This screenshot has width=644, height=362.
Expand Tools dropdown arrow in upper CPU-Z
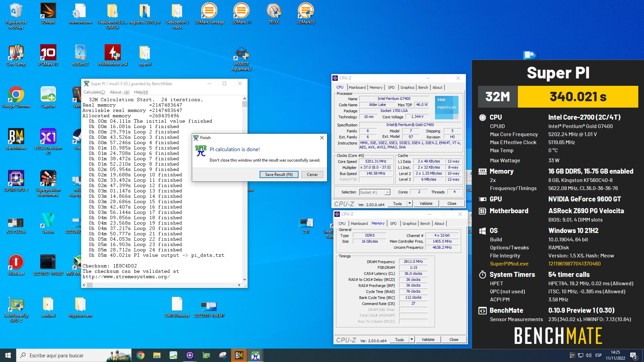coord(410,203)
